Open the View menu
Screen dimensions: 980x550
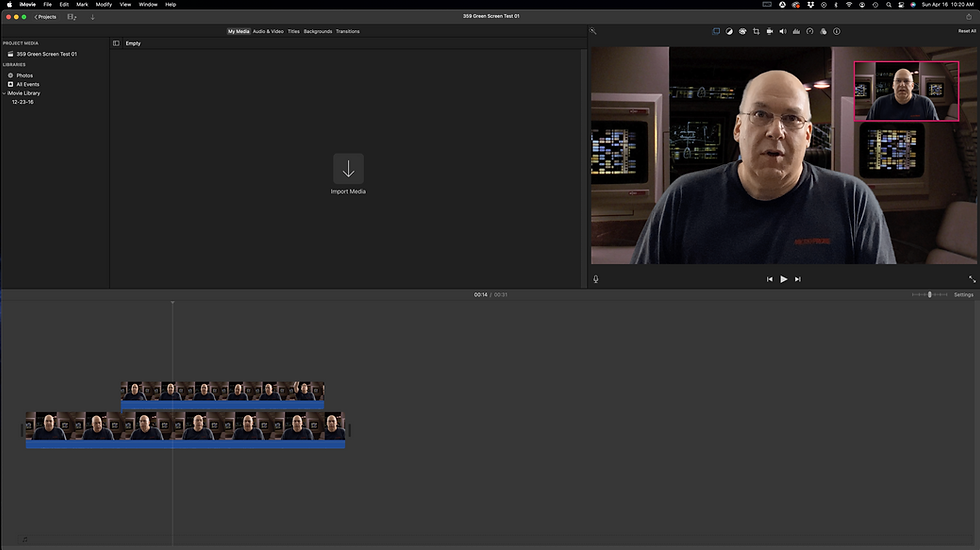tap(125, 4)
